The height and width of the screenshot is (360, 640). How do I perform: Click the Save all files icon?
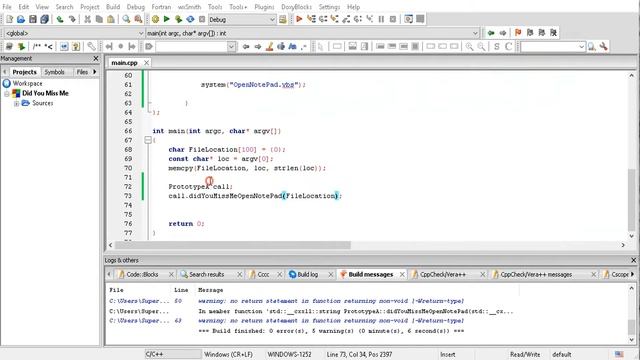tap(44, 19)
